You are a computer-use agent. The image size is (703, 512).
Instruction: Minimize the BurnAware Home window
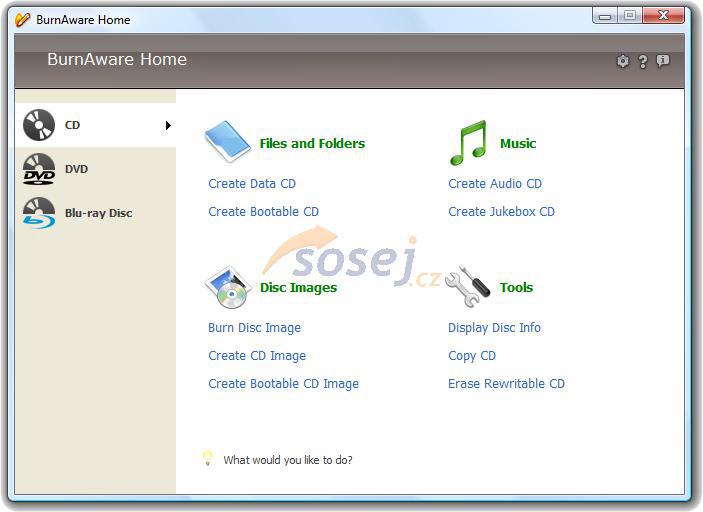coord(605,16)
